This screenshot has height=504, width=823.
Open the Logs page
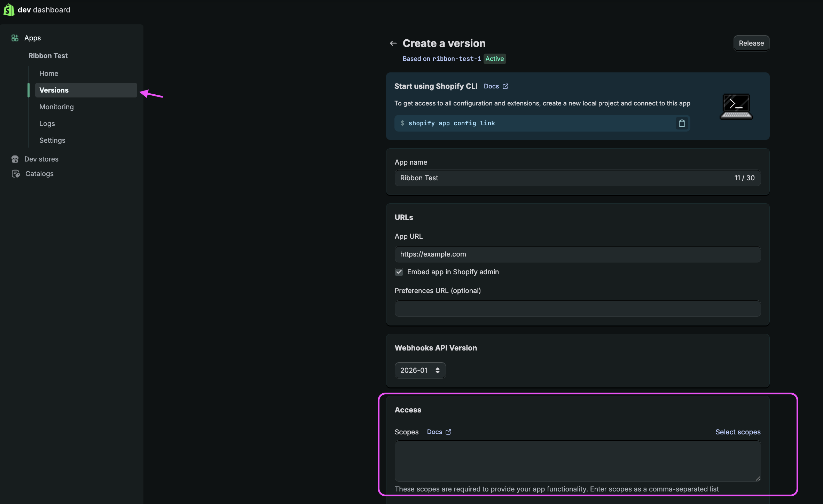tap(47, 124)
